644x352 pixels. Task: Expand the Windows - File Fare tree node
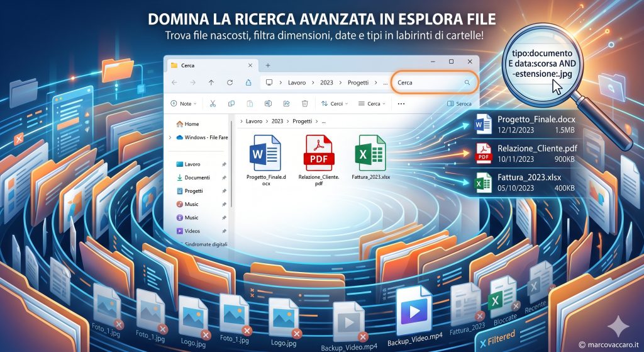pos(170,137)
